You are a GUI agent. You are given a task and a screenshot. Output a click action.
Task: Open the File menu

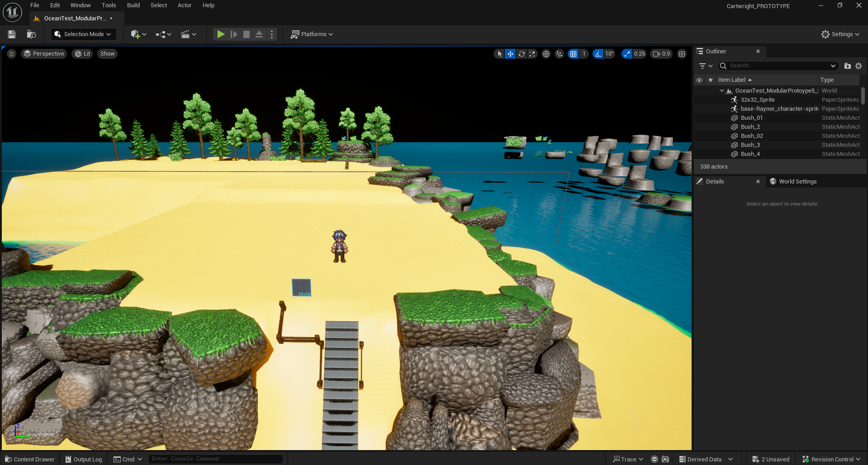(35, 5)
